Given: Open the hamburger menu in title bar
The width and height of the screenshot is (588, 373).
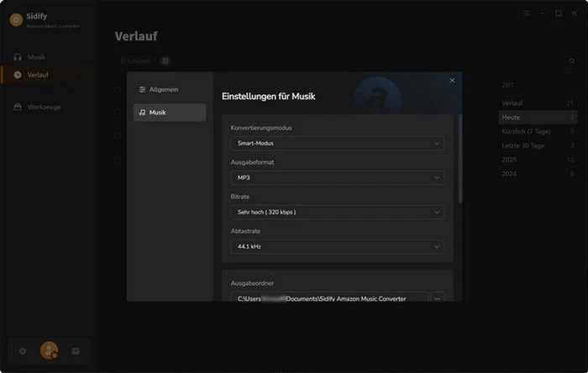Looking at the screenshot, I should (x=527, y=13).
